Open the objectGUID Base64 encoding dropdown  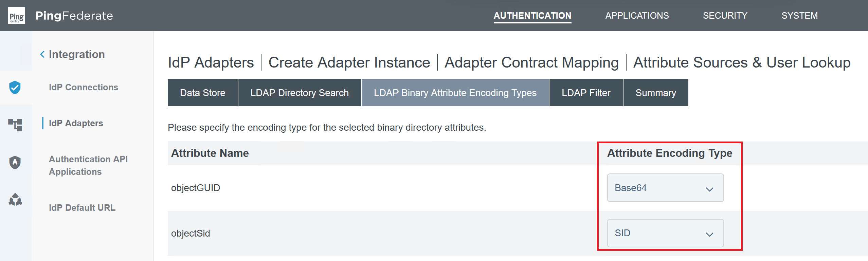[x=665, y=188]
